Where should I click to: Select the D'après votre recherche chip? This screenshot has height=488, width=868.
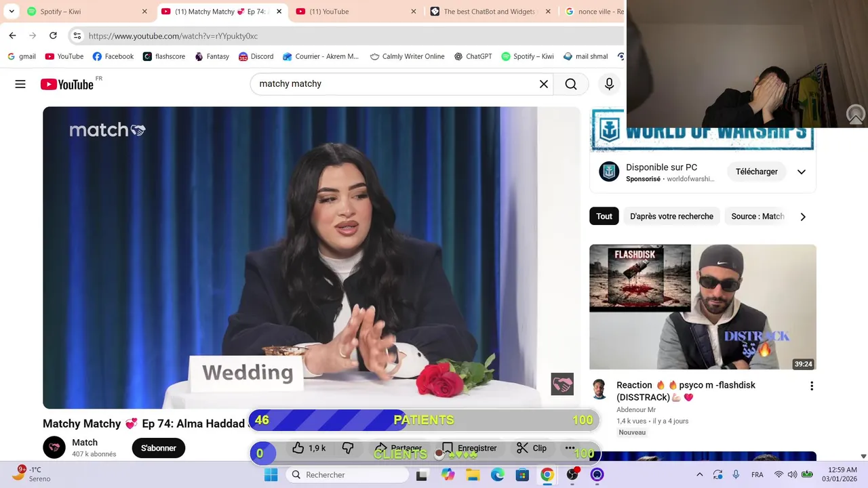tap(671, 216)
